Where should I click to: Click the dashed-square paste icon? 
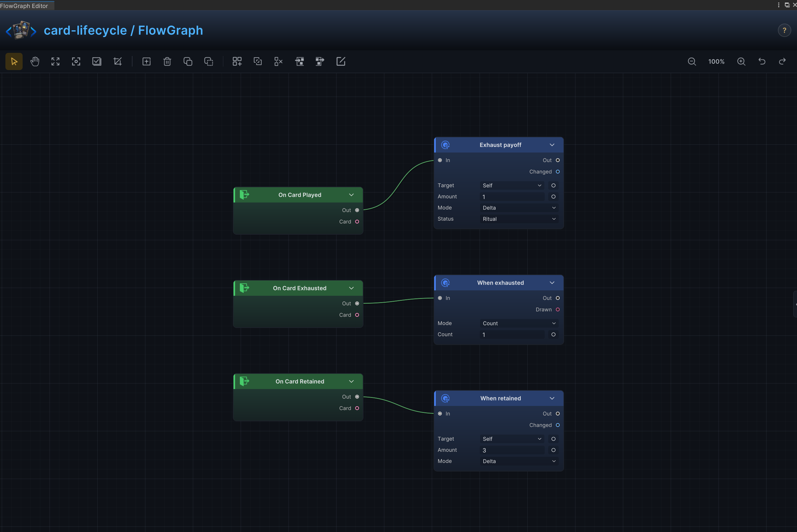click(208, 61)
